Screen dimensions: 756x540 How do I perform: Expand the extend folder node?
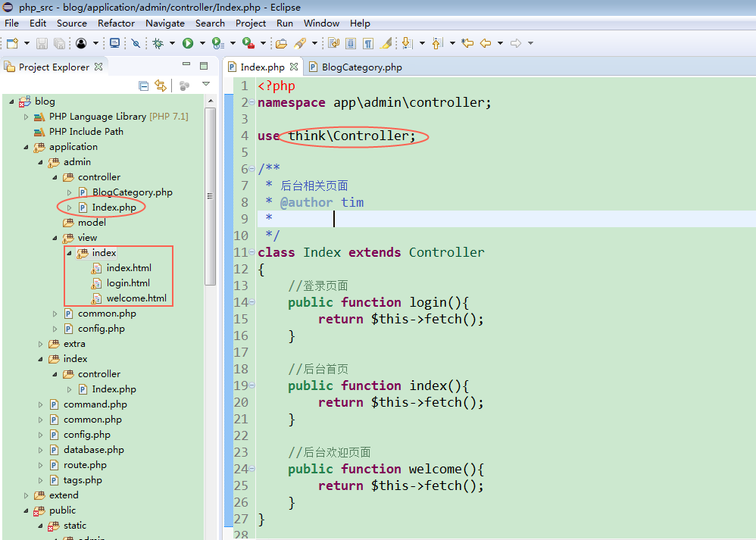[26, 495]
